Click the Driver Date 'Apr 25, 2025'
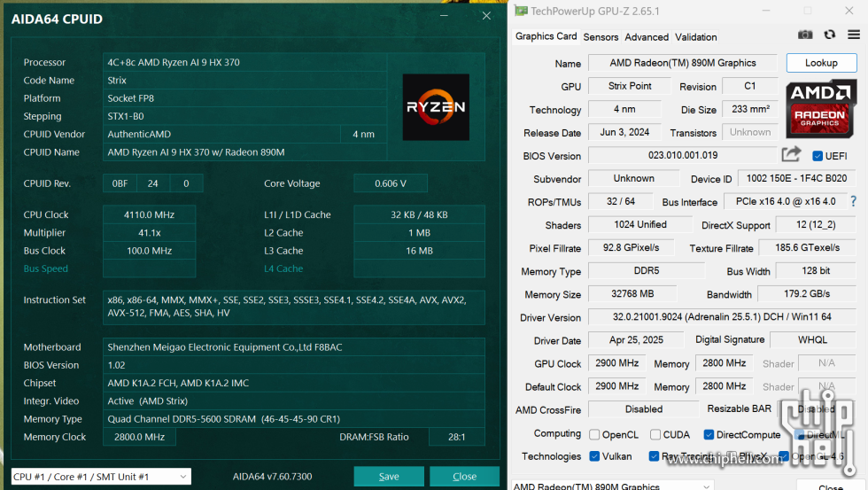Image resolution: width=868 pixels, height=490 pixels. (636, 339)
